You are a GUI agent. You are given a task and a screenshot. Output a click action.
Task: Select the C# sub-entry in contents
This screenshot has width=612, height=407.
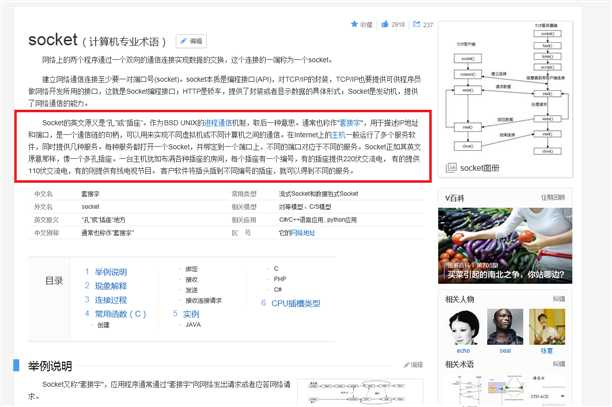[278, 290]
